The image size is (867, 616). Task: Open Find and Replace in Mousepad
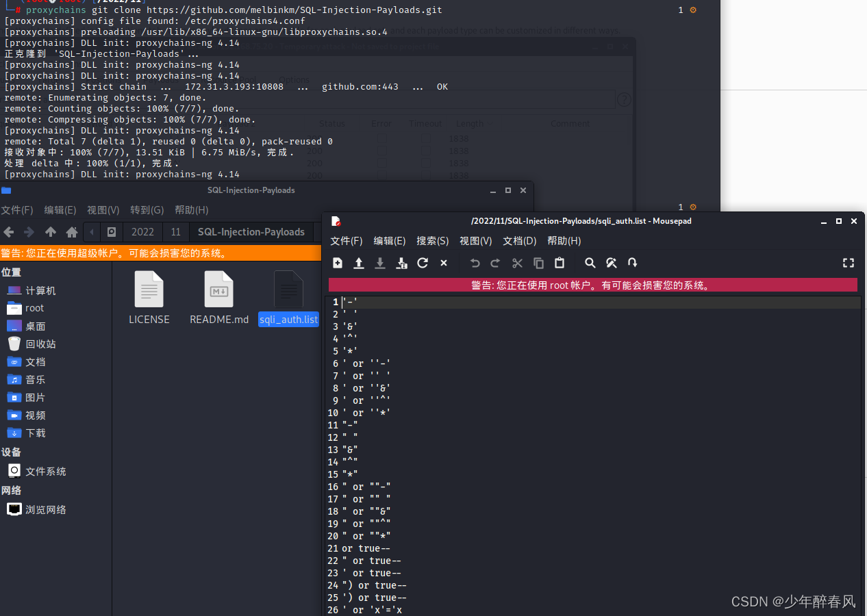click(x=612, y=263)
